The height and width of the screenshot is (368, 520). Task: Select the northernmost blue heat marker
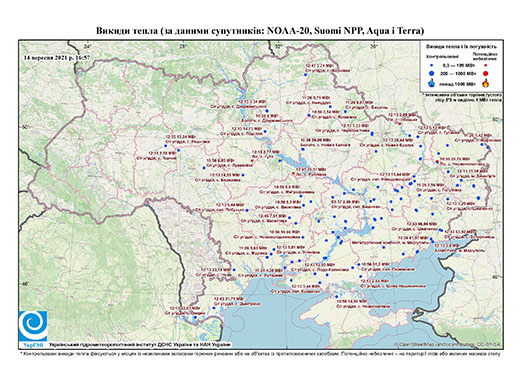305,75
